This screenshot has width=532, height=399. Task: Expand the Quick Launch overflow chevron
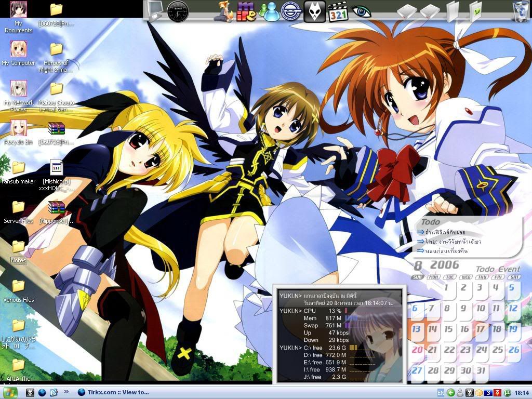coord(66,392)
